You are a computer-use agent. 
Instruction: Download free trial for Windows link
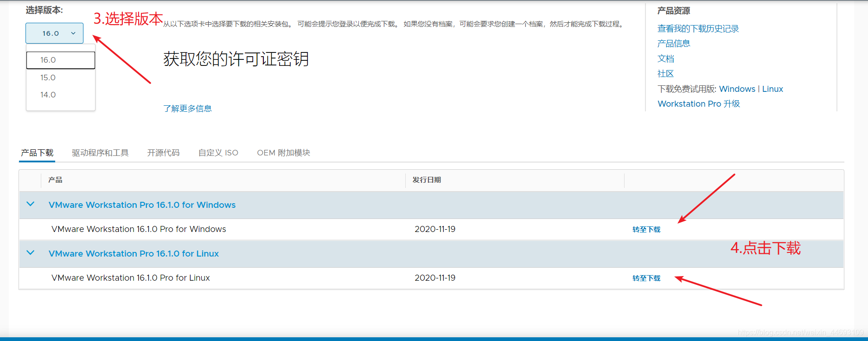pos(737,89)
